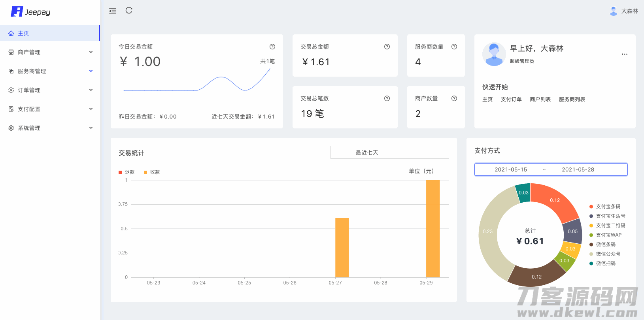Open the three-dots menu in greeting card
Image resolution: width=644 pixels, height=320 pixels.
[624, 54]
